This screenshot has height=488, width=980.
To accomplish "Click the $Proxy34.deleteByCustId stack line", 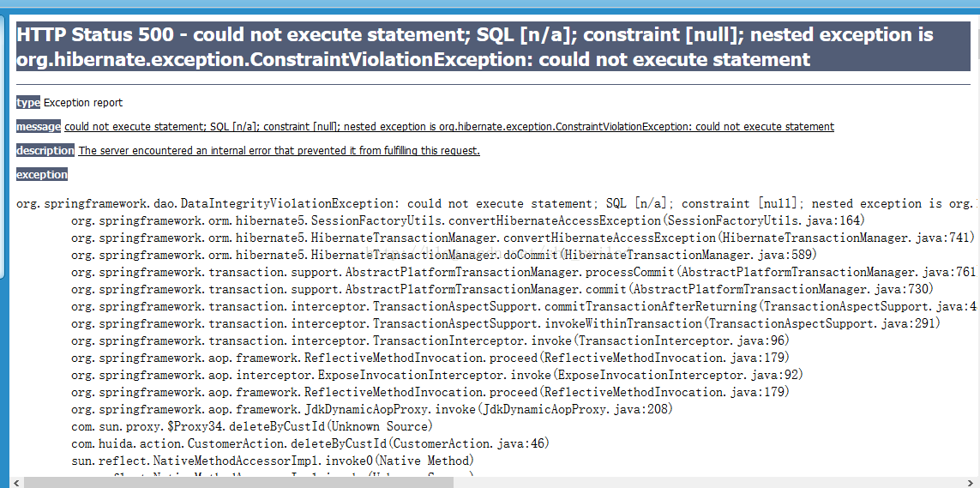I will tap(252, 426).
